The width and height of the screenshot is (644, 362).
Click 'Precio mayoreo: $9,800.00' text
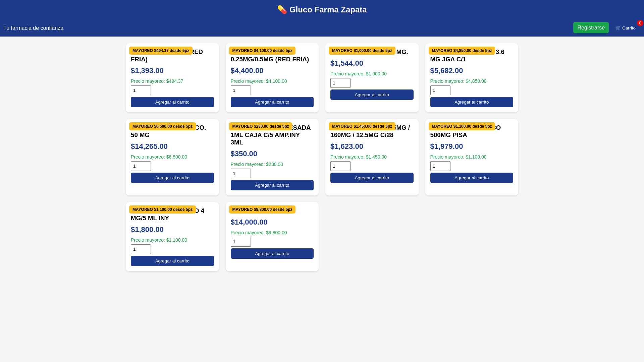click(259, 233)
